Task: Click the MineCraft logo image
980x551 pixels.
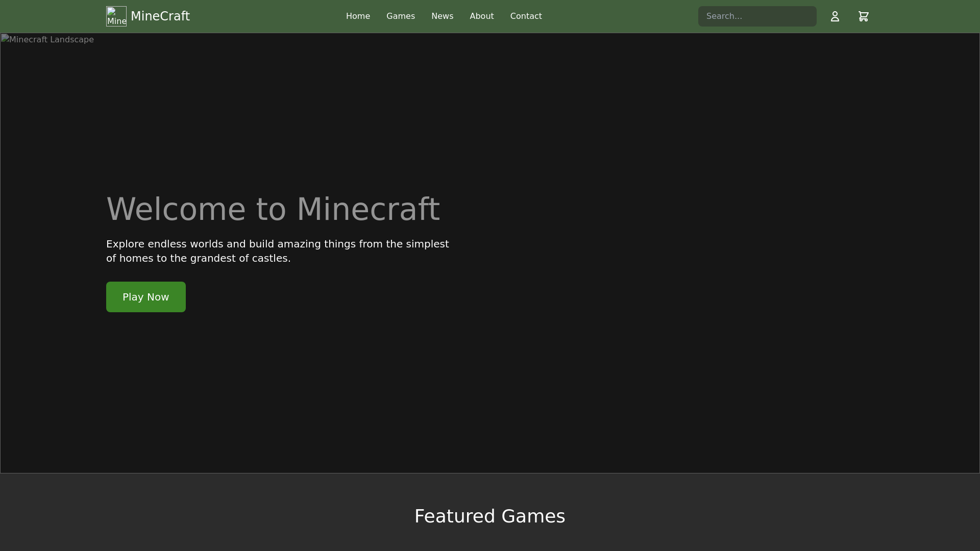Action: (116, 16)
